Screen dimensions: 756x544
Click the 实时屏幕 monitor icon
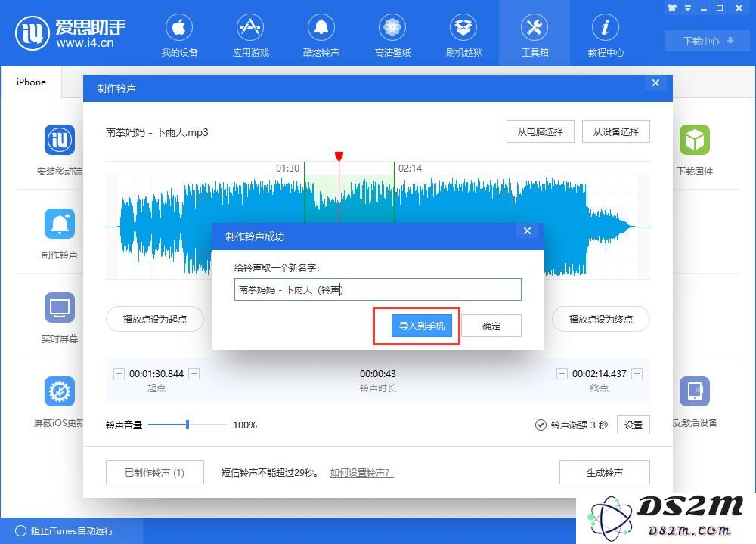(x=60, y=308)
